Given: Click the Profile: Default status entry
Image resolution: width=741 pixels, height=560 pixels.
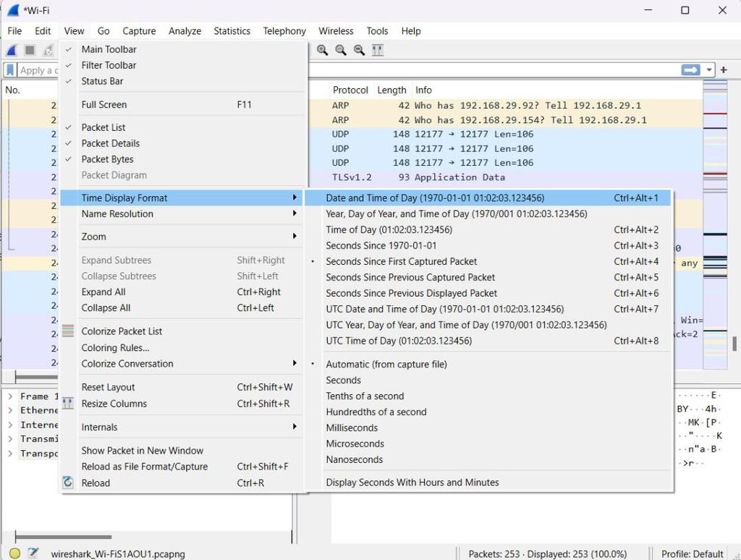Looking at the screenshot, I should [x=692, y=554].
